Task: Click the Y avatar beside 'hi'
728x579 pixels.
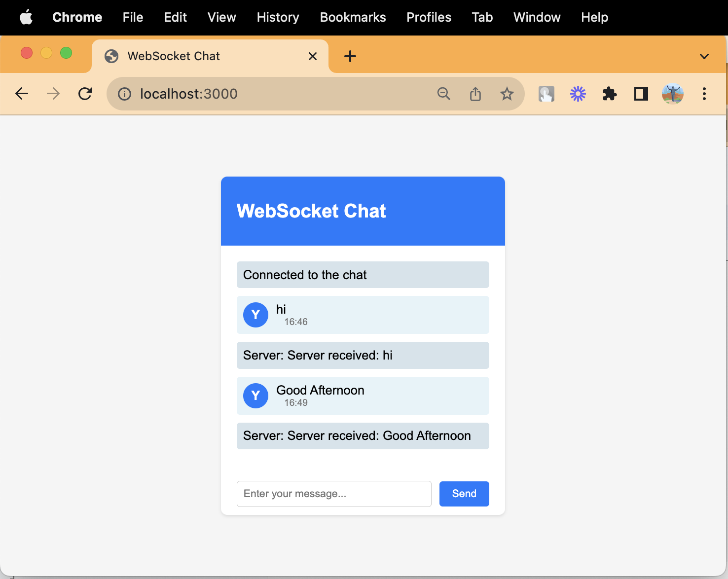Action: click(256, 315)
